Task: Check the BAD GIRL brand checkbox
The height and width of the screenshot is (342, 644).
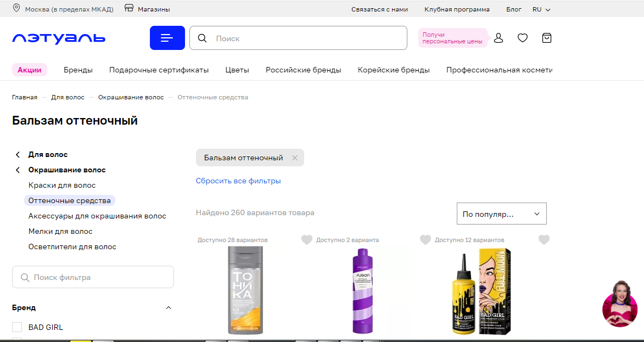Action: [17, 327]
